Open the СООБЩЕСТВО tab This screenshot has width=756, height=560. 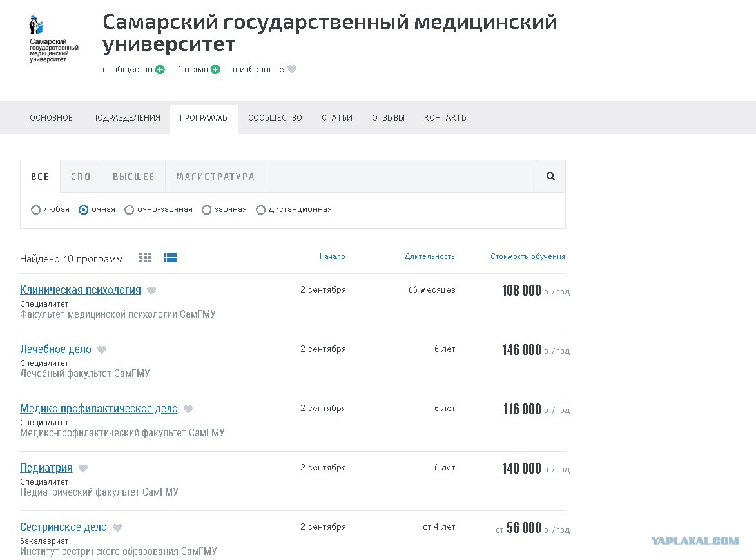coord(275,117)
